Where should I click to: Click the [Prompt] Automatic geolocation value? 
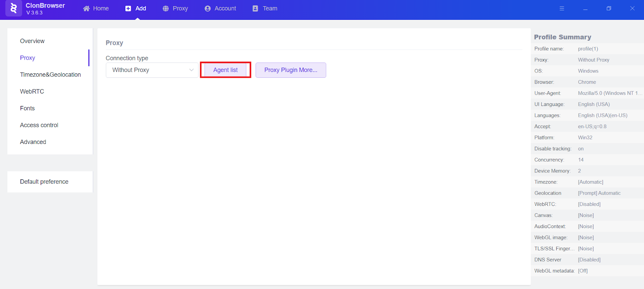pyautogui.click(x=599, y=193)
